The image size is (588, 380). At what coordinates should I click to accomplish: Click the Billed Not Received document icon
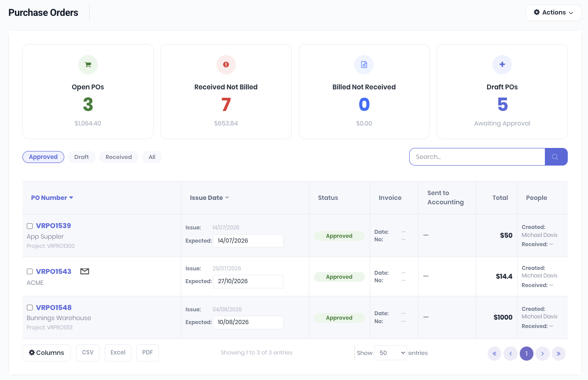364,65
